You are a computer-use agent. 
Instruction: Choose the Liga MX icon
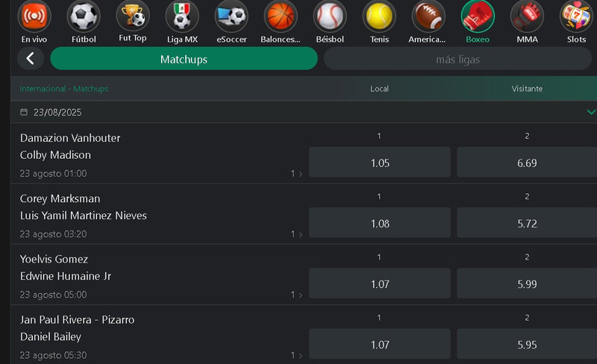182,16
